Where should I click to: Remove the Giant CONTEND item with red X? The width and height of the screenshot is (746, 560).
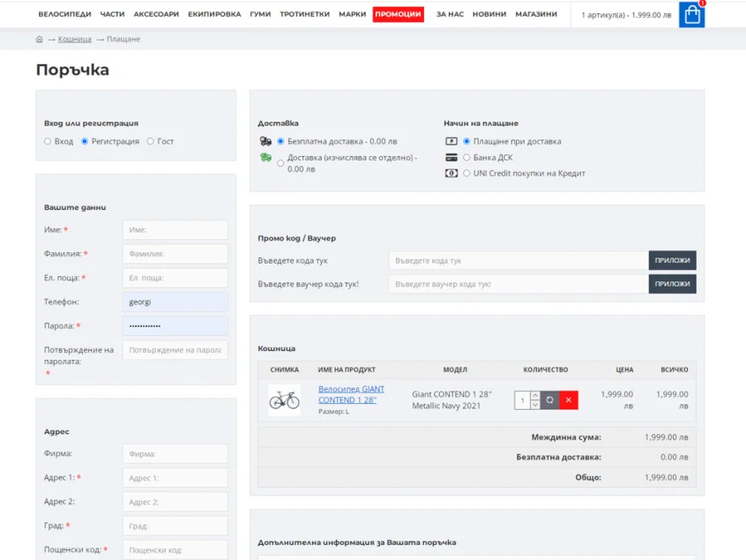pyautogui.click(x=569, y=400)
